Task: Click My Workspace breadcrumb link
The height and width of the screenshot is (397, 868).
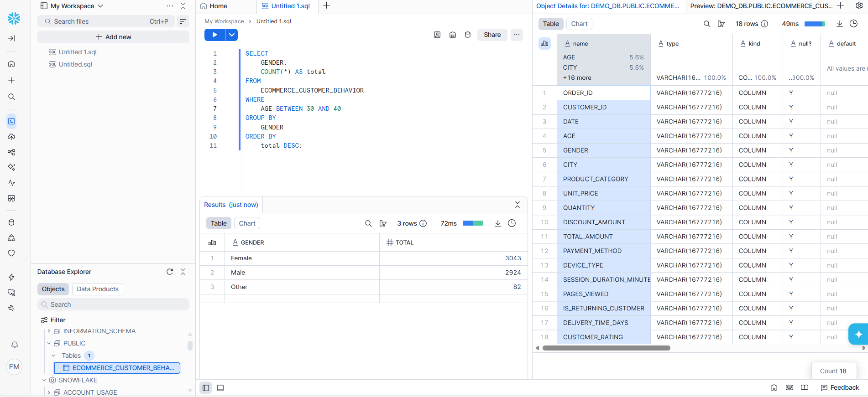Action: click(x=224, y=21)
